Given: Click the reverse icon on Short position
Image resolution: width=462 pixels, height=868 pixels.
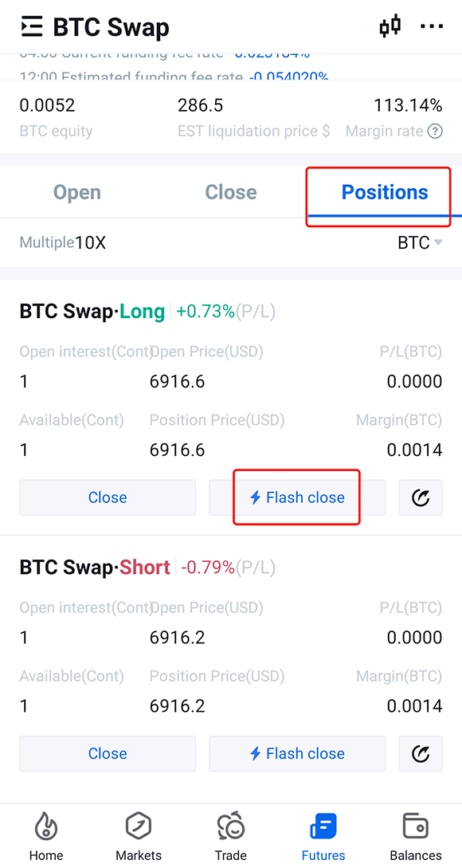Looking at the screenshot, I should pyautogui.click(x=421, y=753).
